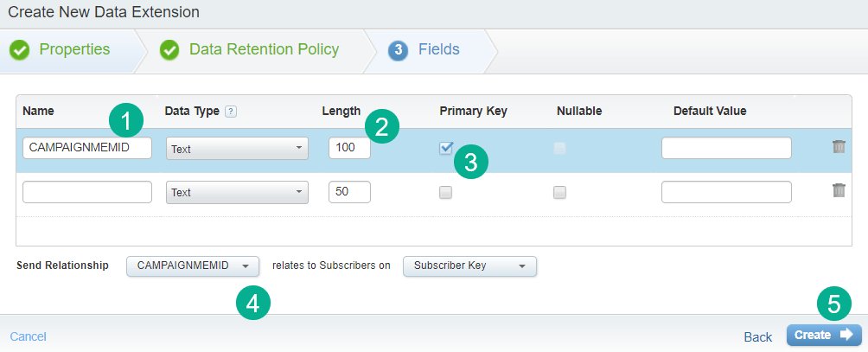Open Data Type dropdown for CAMPAIGNMEMID
This screenshot has width=868, height=352.
click(x=236, y=149)
